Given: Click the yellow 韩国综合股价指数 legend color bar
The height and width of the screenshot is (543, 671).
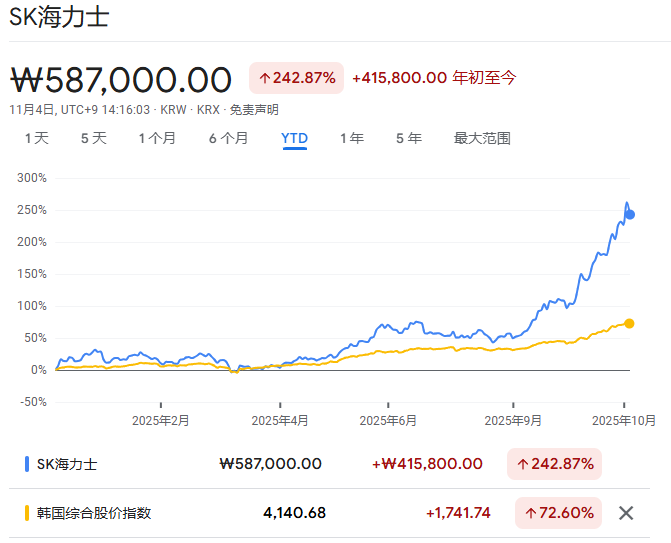Looking at the screenshot, I should 26,513.
